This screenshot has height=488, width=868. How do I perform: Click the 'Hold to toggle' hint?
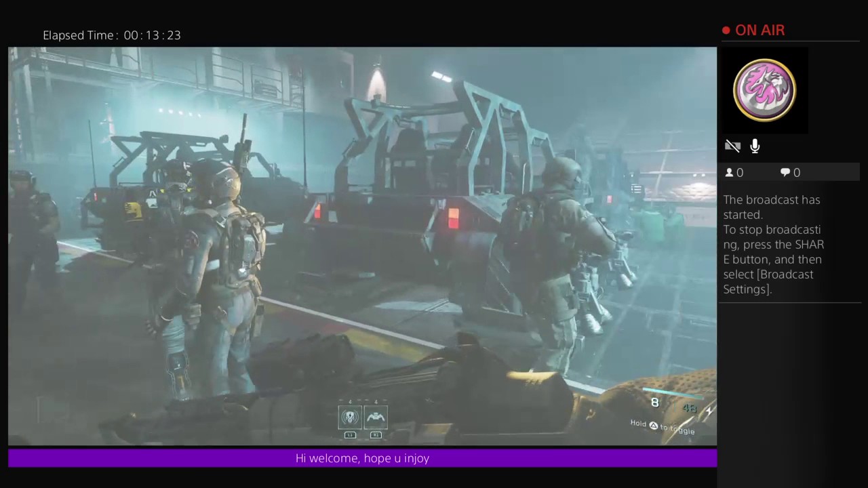tap(663, 426)
